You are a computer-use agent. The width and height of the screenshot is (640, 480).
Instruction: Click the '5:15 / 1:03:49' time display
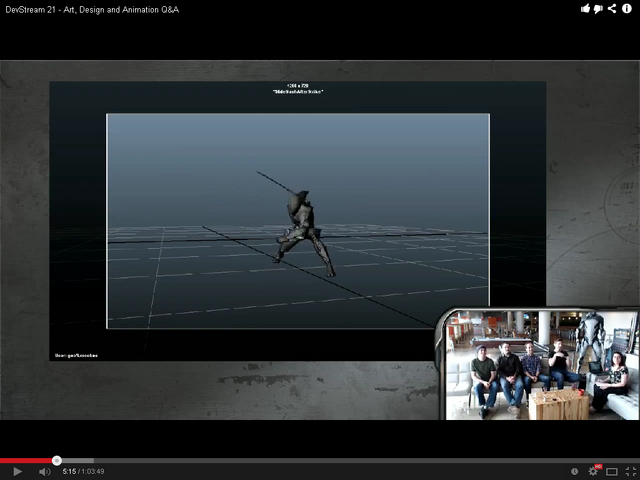pyautogui.click(x=83, y=471)
